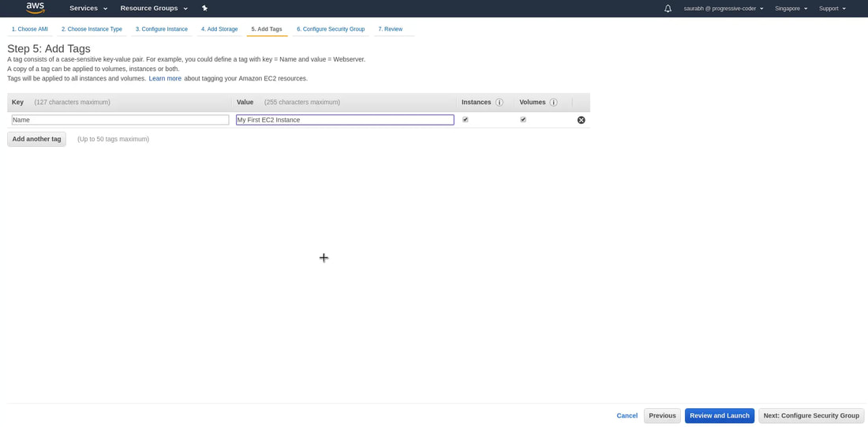Click the Add another tag button
Viewport: 868px width, 427px height.
36,139
